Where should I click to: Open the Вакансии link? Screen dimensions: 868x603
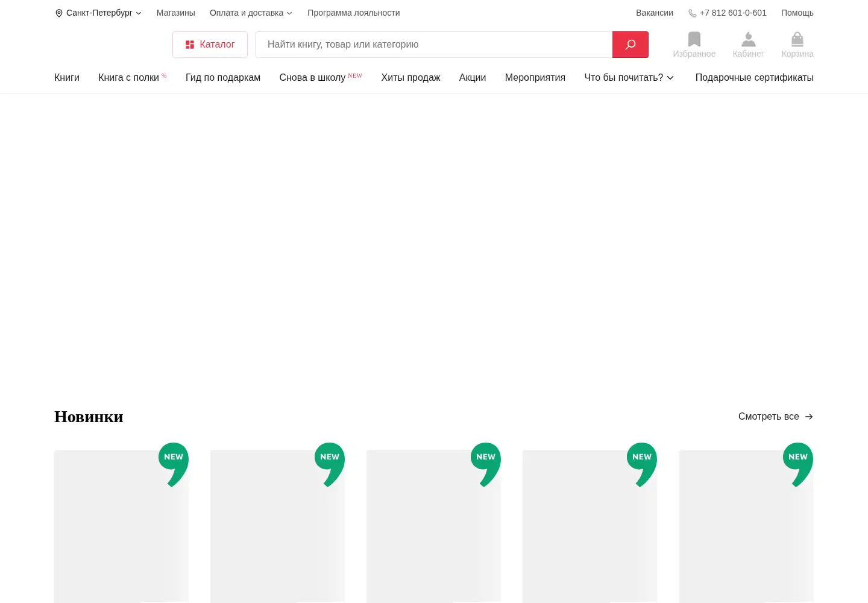[x=655, y=13]
